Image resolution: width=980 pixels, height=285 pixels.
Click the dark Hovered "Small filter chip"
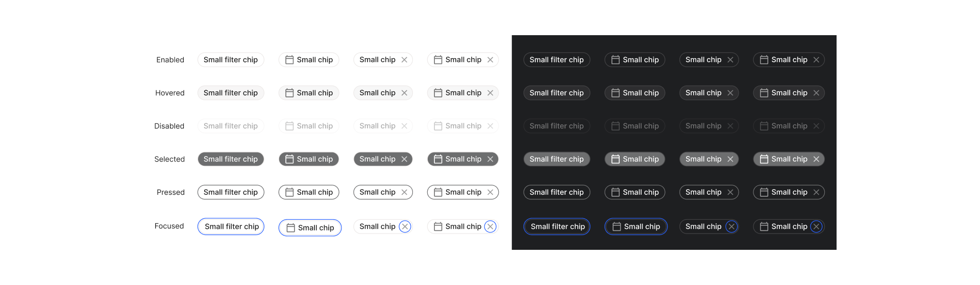click(x=556, y=93)
